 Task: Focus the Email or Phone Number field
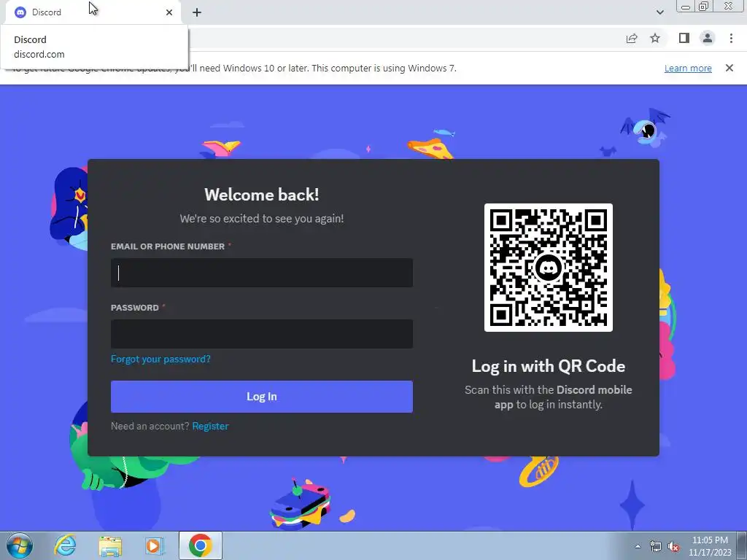[x=262, y=273]
